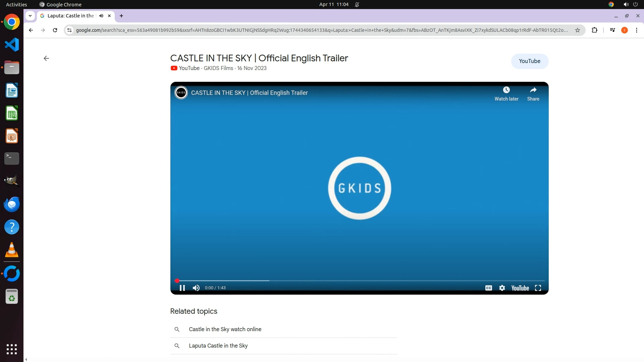The width and height of the screenshot is (644, 362).
Task: Enter fullscreen mode on video
Action: [x=538, y=288]
